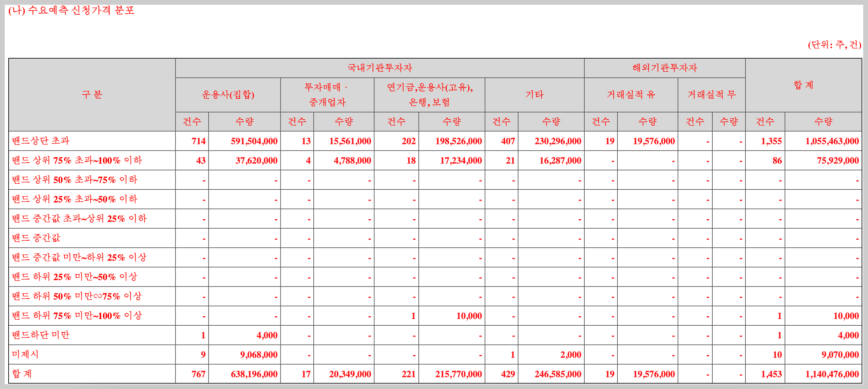Select row label '밴드 하위 25% 미만~50% 이상'
Image resolution: width=868 pixels, height=389 pixels.
click(75, 277)
